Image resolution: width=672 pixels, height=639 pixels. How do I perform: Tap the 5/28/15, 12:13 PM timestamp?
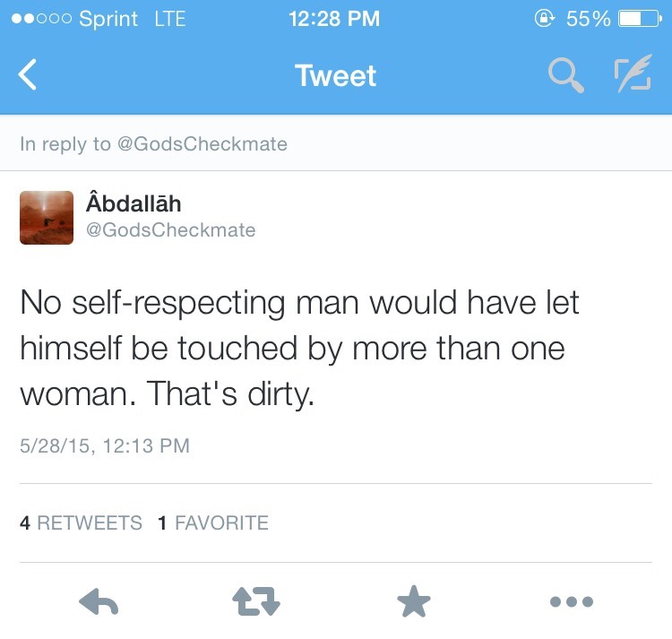point(105,445)
